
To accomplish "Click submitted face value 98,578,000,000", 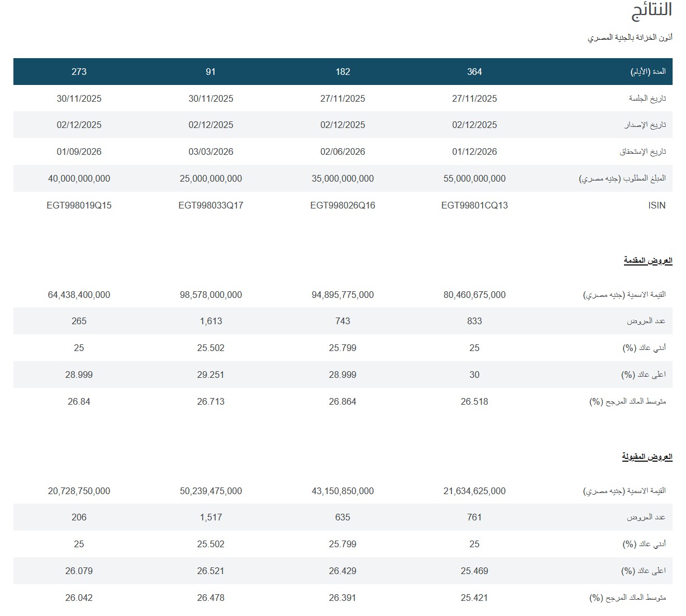I will [x=211, y=295].
